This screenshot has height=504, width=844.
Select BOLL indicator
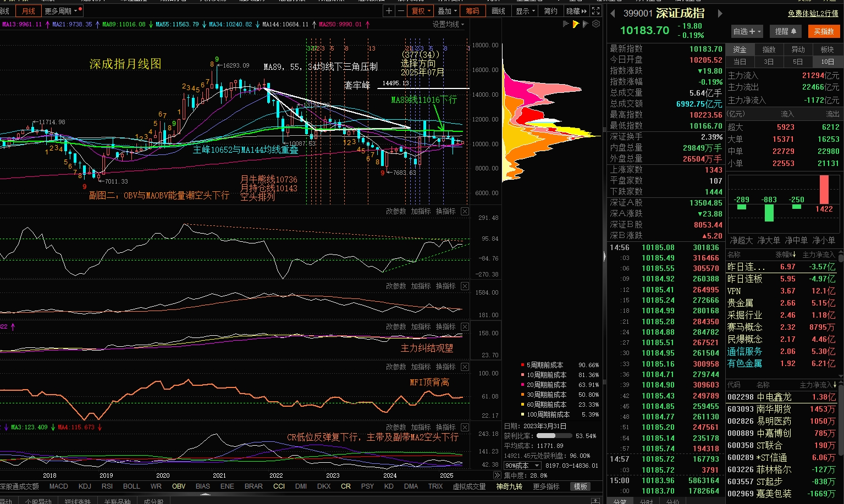(x=131, y=486)
